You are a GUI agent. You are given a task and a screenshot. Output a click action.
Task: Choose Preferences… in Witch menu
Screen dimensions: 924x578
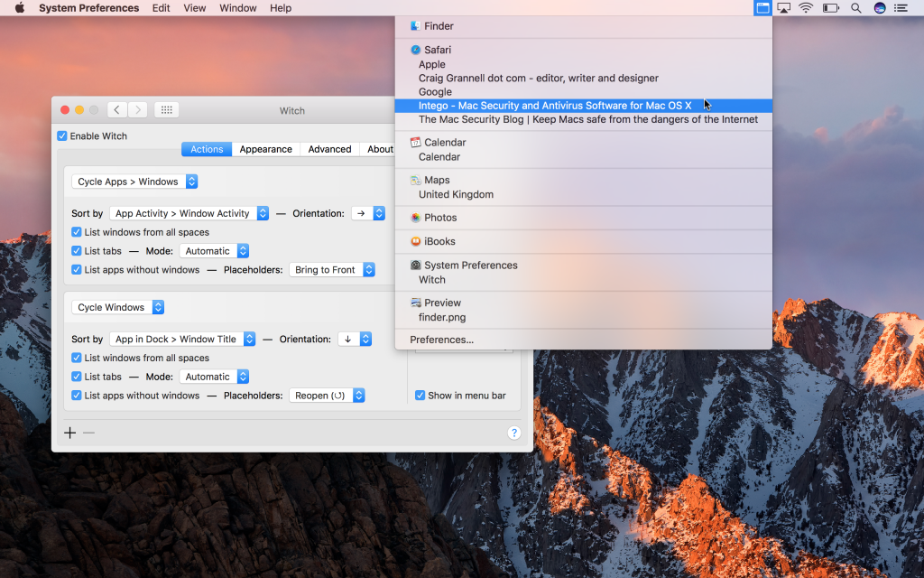tap(584, 340)
